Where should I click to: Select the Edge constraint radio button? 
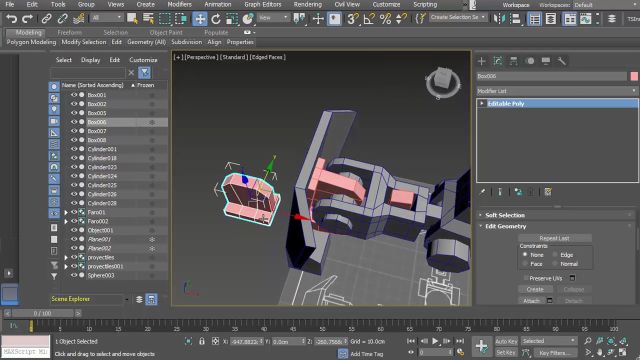[x=555, y=254]
